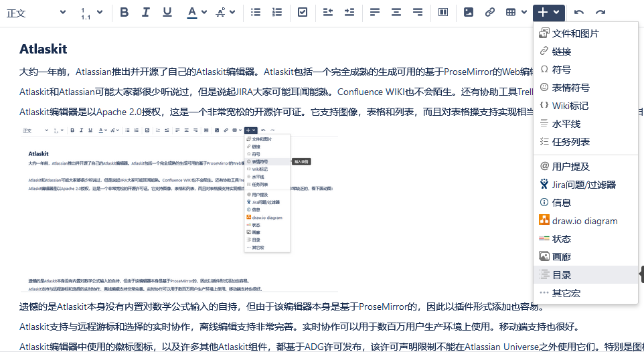Screen dimensions: 644x352
Task: Insert a bullet list
Action: (x=256, y=12)
